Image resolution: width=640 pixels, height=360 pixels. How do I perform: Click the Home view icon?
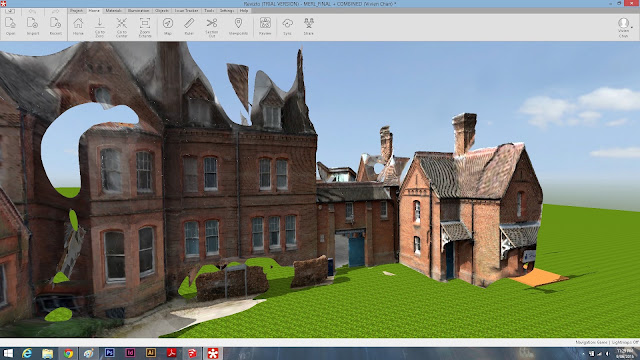[x=78, y=27]
